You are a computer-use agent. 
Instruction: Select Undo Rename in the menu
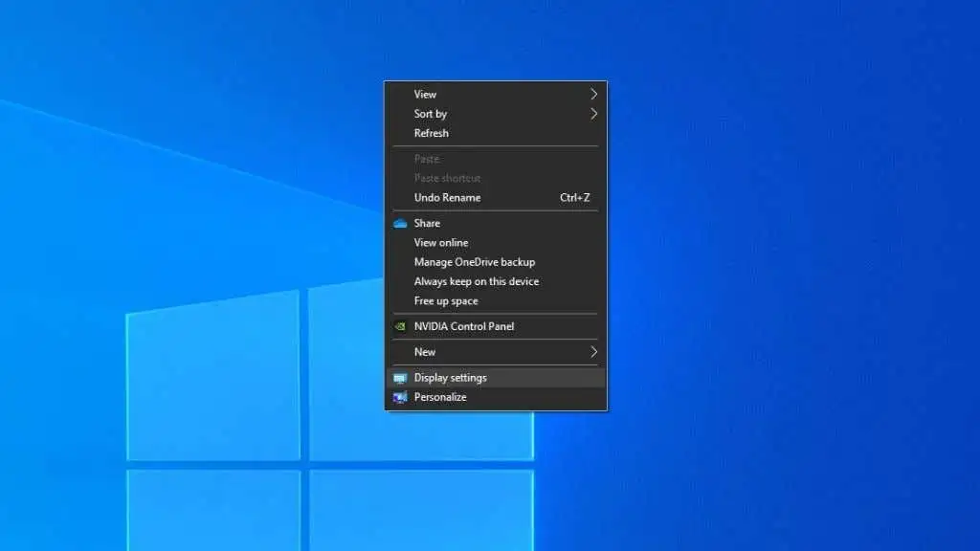496,197
